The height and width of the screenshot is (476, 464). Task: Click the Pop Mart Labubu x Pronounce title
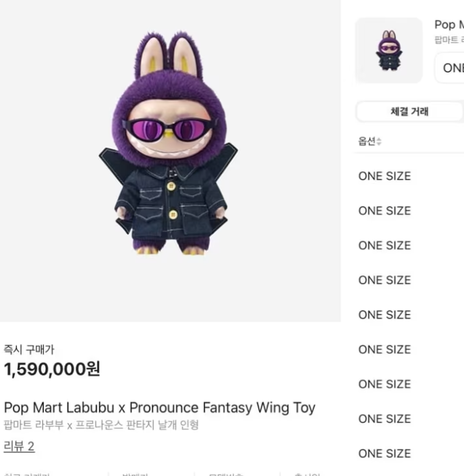click(x=159, y=407)
